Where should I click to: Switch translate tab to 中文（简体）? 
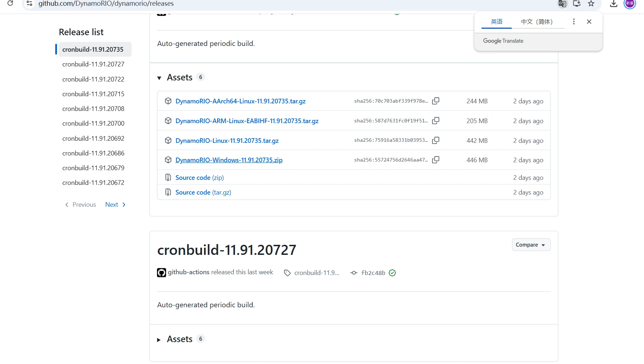pos(536,22)
